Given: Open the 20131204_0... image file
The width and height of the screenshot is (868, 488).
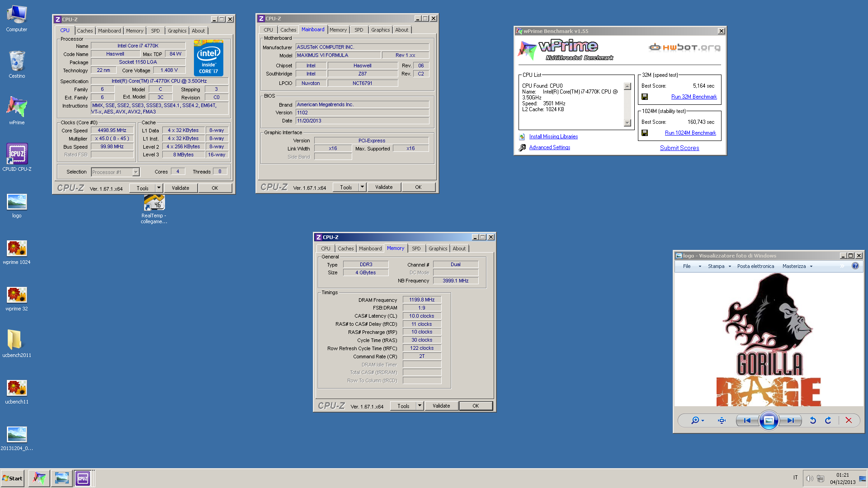Looking at the screenshot, I should tap(17, 438).
